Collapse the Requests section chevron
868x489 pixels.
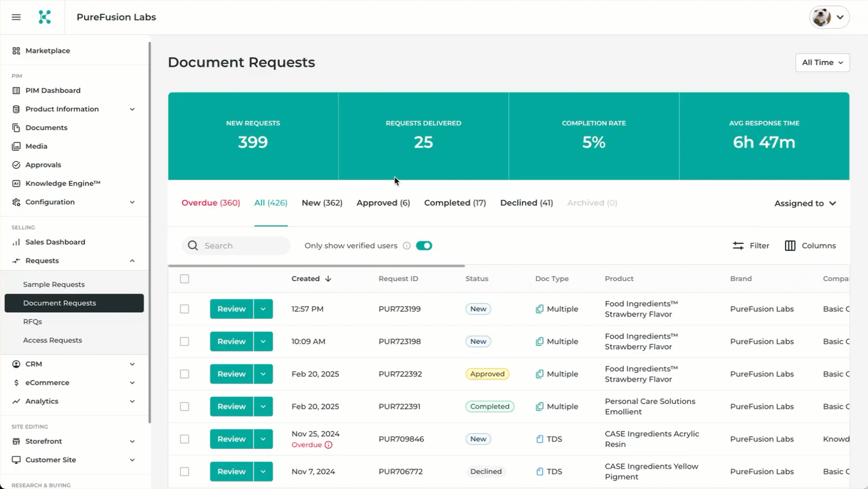pos(132,261)
